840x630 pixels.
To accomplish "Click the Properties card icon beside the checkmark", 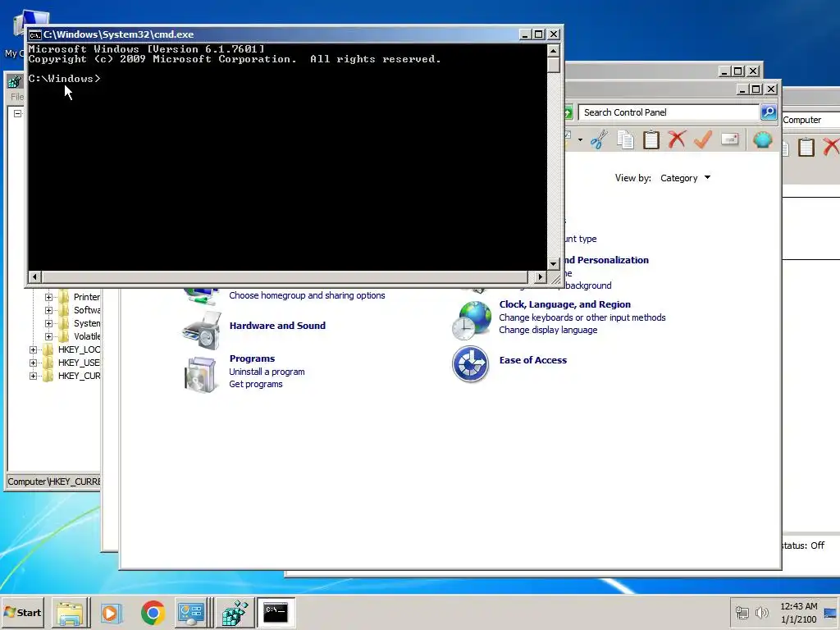I will pos(729,139).
